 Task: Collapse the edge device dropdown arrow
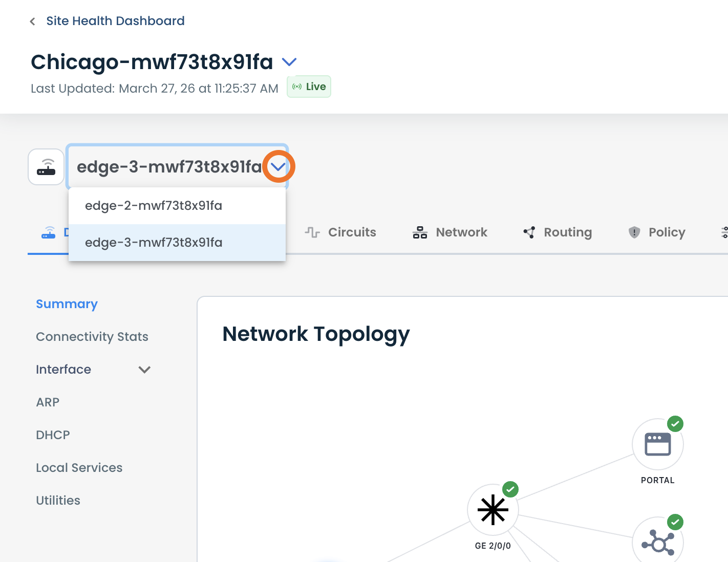[278, 166]
